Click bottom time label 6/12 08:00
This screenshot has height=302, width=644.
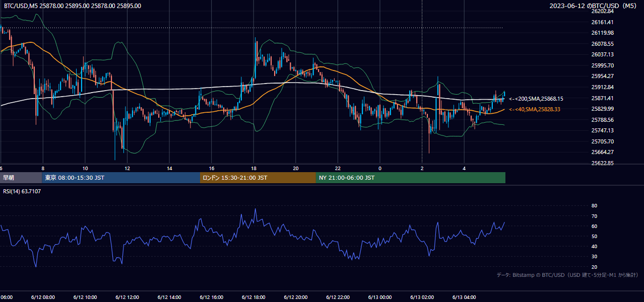pyautogui.click(x=43, y=297)
